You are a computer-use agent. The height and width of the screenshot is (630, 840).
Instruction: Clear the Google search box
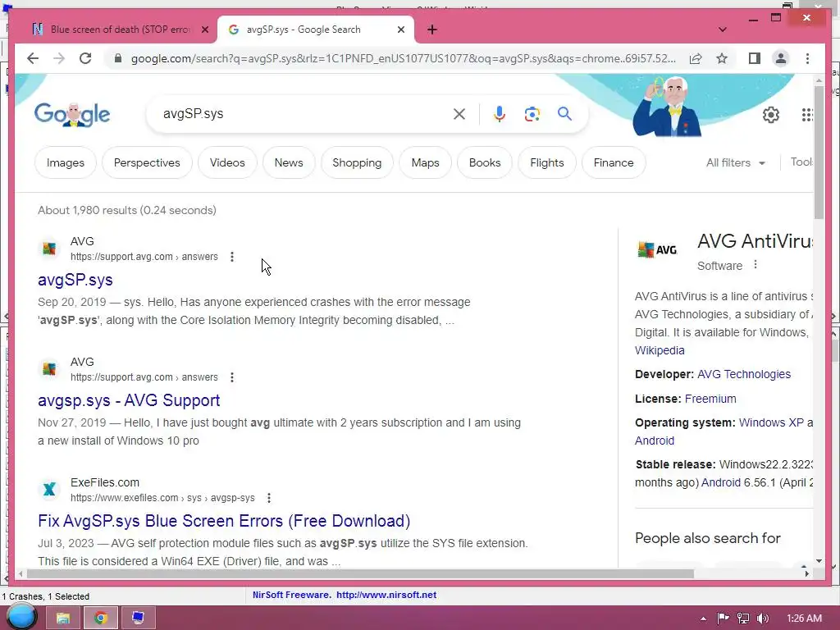pos(459,113)
